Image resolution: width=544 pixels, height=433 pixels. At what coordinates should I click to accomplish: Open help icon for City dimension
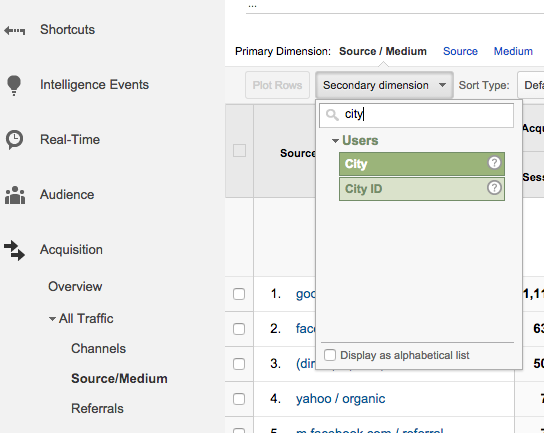coord(494,162)
